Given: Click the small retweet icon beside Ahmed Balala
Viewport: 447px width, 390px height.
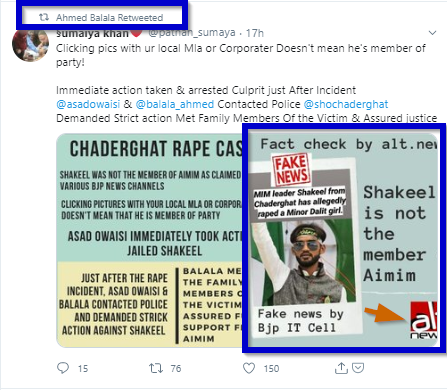Looking at the screenshot, I should tap(44, 17).
